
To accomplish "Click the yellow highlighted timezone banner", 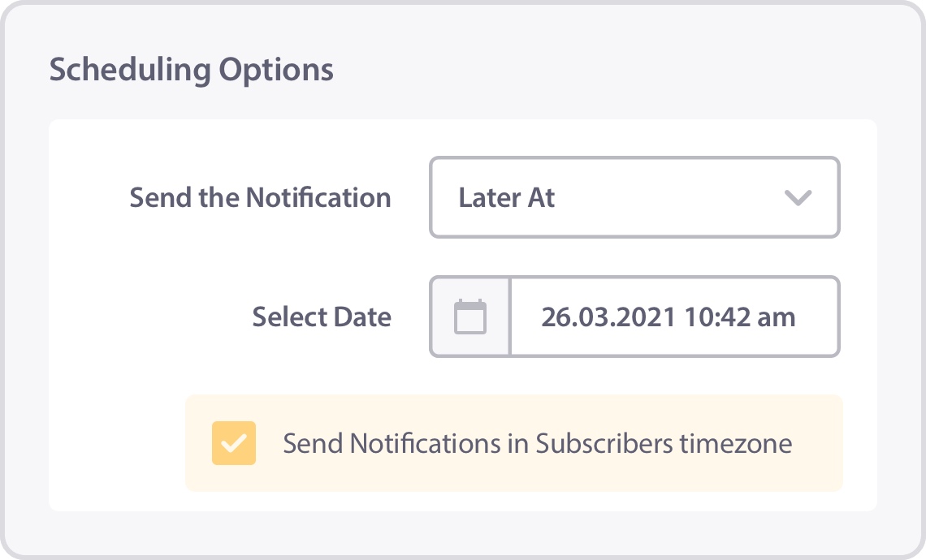I will pyautogui.click(x=514, y=443).
